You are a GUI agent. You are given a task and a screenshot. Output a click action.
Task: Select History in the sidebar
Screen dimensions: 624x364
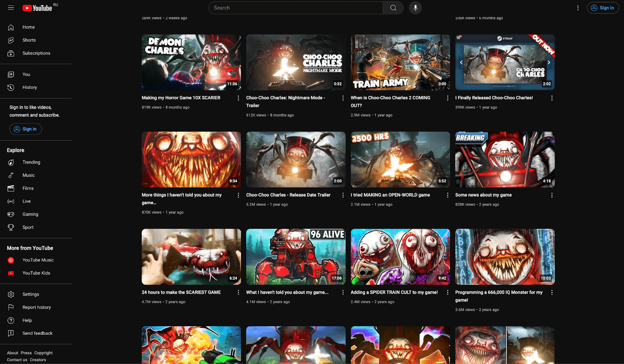coord(30,87)
